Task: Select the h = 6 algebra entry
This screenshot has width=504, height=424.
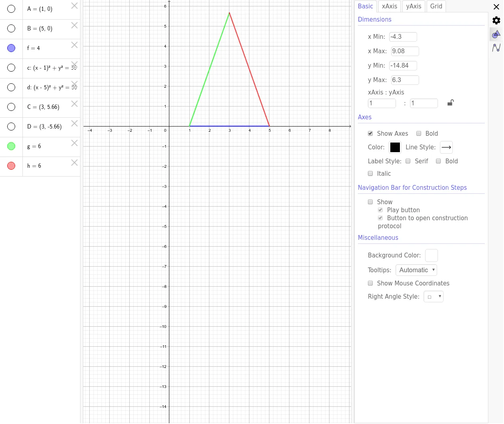Action: point(34,166)
